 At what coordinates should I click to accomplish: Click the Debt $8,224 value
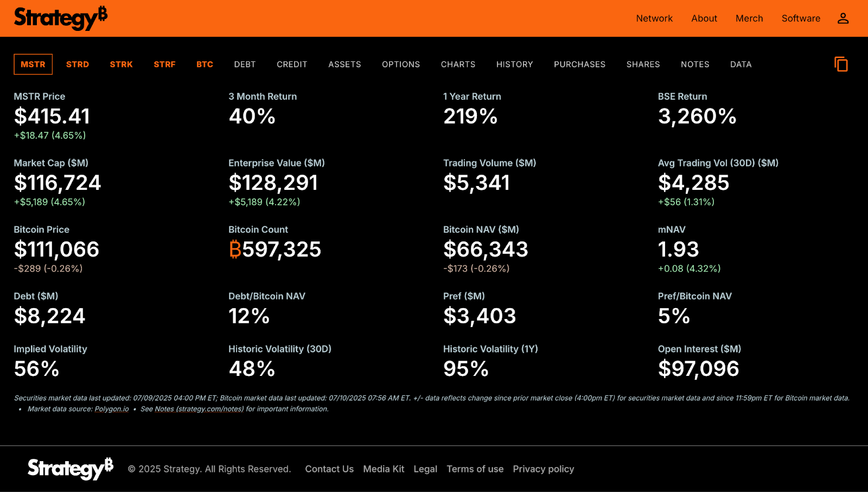coord(49,316)
